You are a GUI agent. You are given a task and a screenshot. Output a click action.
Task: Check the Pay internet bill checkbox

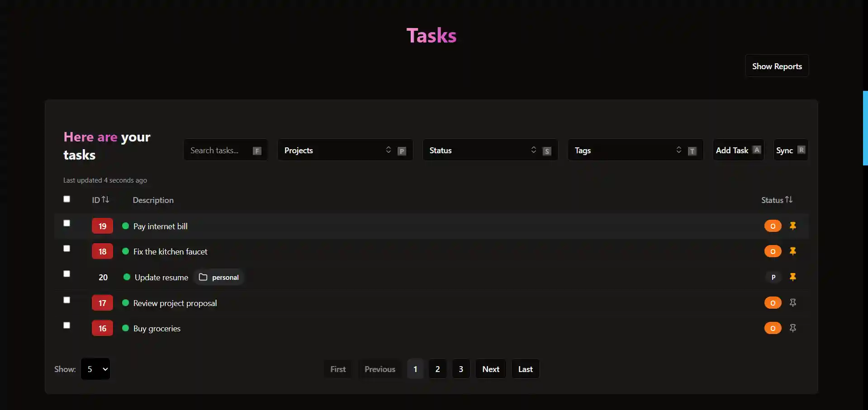(67, 223)
